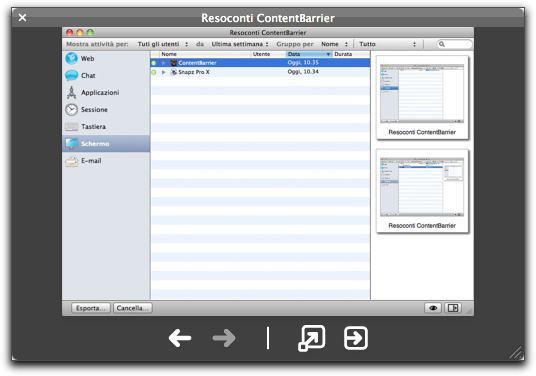The height and width of the screenshot is (376, 536).
Task: Sort by the Durata column header
Action: [351, 54]
